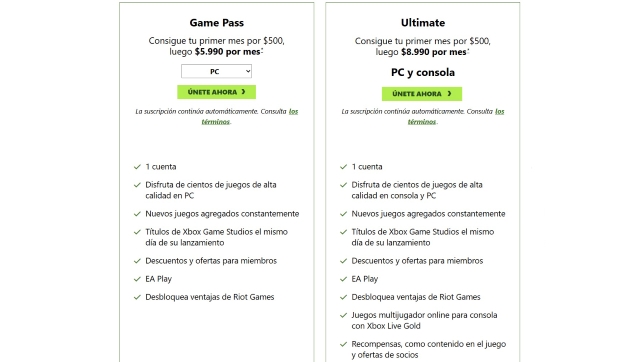
Task: Open los términos link in Game Pass card
Action: pos(250,116)
